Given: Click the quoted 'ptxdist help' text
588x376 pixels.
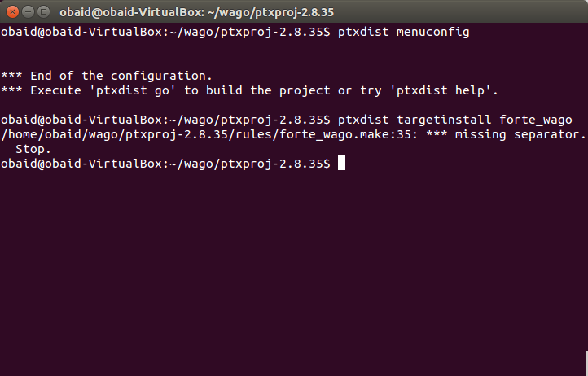Looking at the screenshot, I should [x=441, y=90].
